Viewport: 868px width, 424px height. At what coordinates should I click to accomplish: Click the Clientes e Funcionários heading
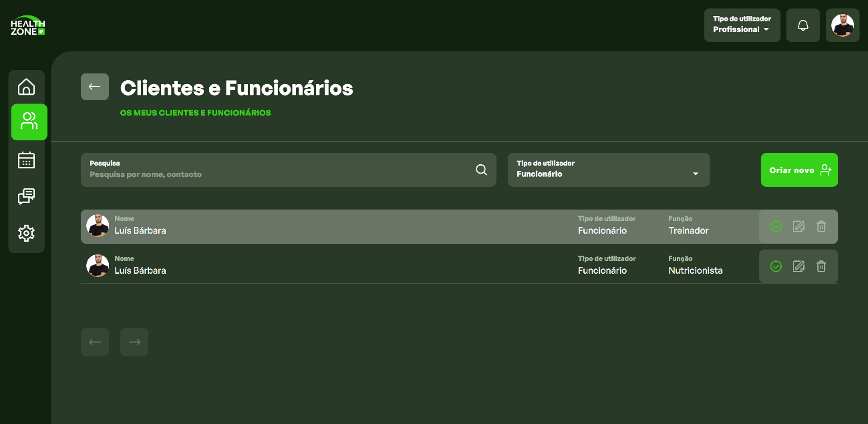pyautogui.click(x=237, y=87)
